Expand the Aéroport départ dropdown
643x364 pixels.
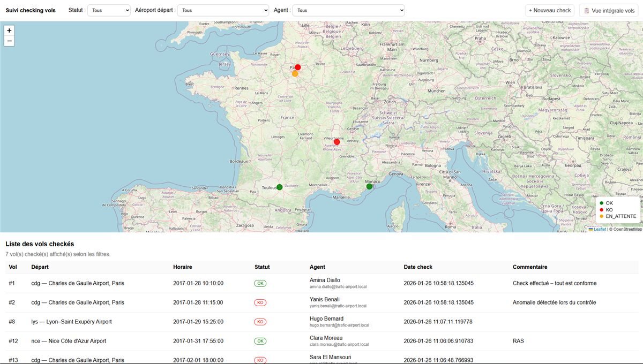223,10
